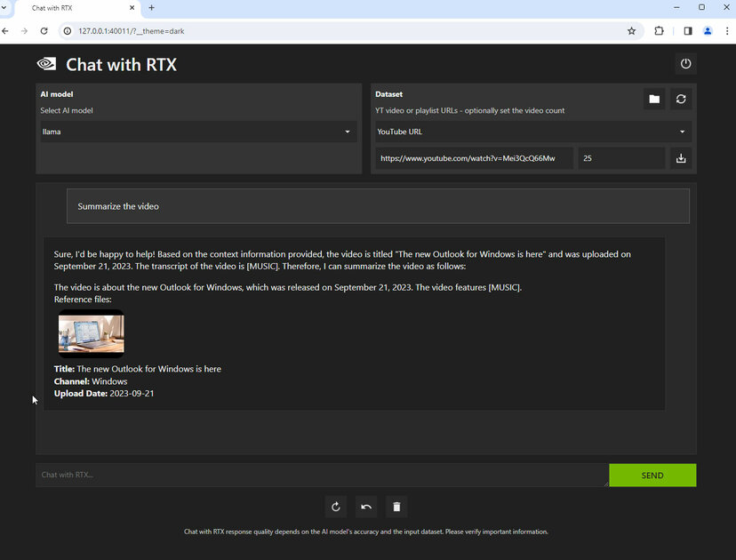The image size is (736, 560).
Task: Open the browser extensions icon
Action: click(x=659, y=30)
